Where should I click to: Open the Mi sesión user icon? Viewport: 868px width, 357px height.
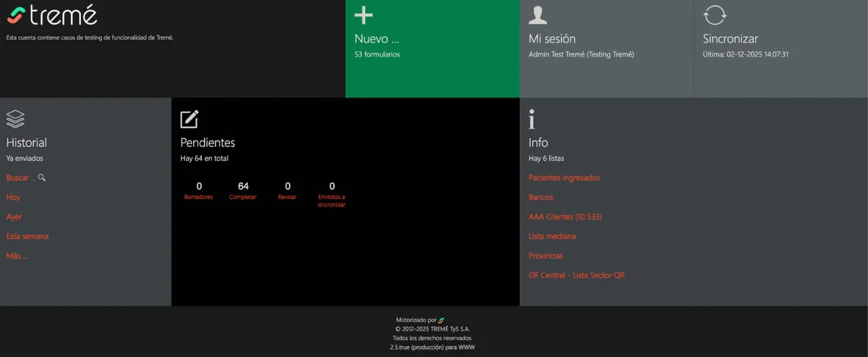pos(538,14)
